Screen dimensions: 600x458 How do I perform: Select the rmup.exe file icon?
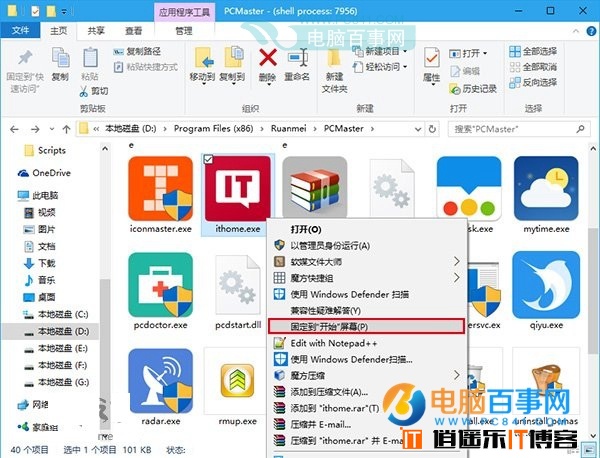coord(238,381)
